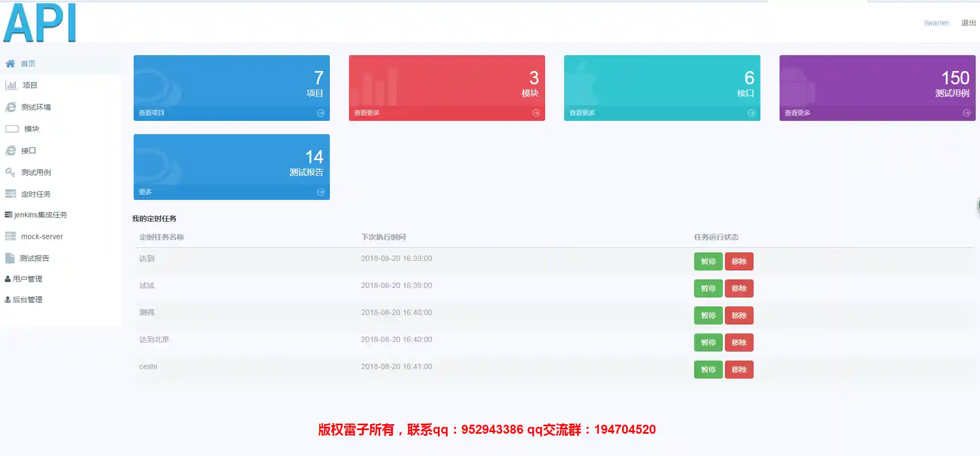Click the number 7 on 项目 card
Viewport: 980px width, 456px height.
319,78
